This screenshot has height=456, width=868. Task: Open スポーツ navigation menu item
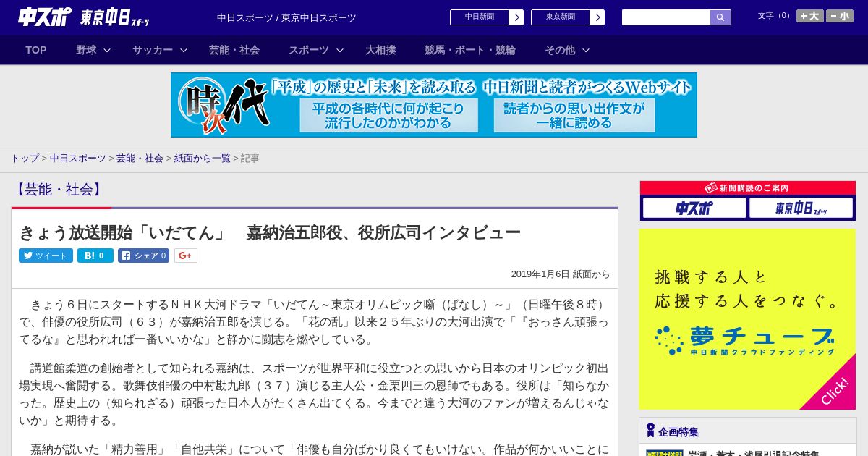309,50
